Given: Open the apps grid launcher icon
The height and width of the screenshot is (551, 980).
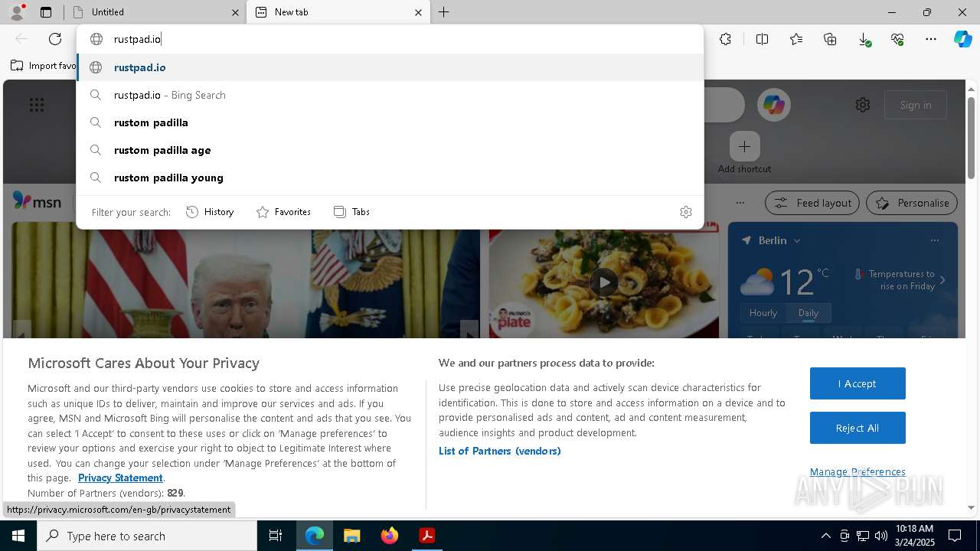Looking at the screenshot, I should click(x=37, y=105).
